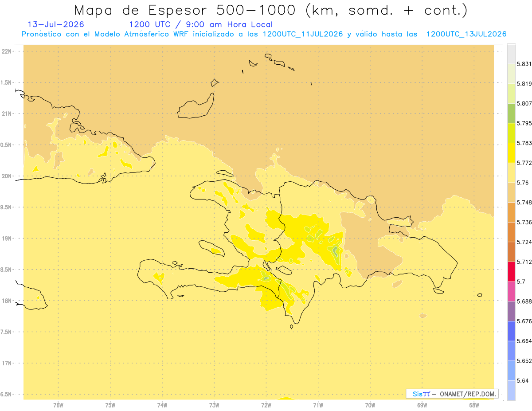Click the longitude label '69W'
The width and height of the screenshot is (532, 411).
point(422,405)
